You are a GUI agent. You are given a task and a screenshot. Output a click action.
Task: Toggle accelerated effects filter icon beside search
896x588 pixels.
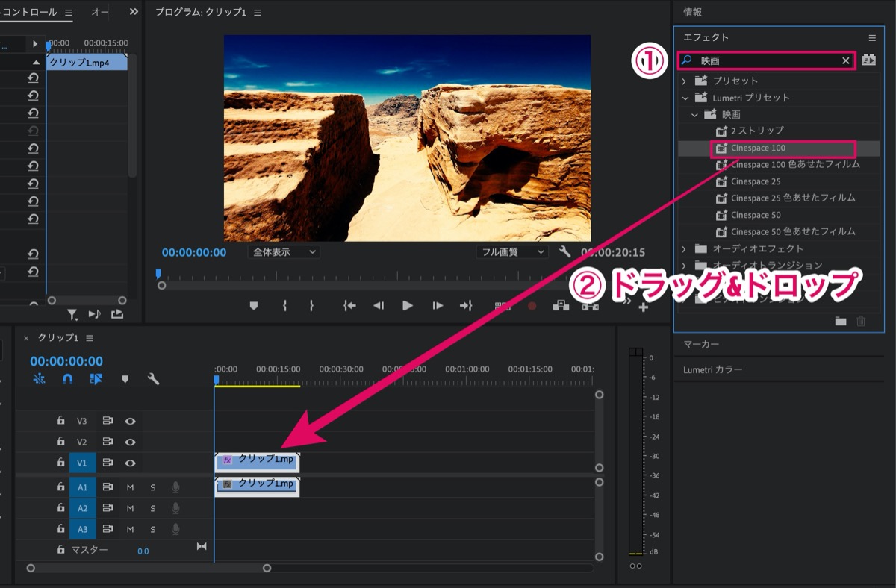click(868, 60)
